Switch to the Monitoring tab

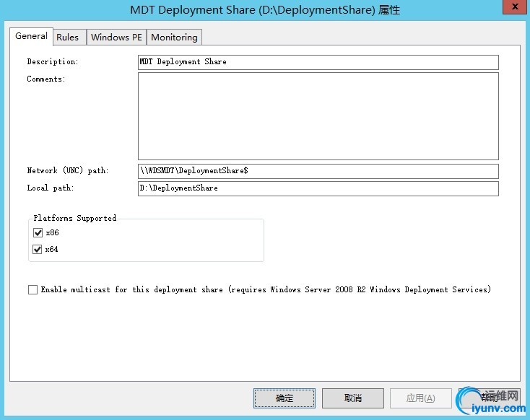pos(174,38)
